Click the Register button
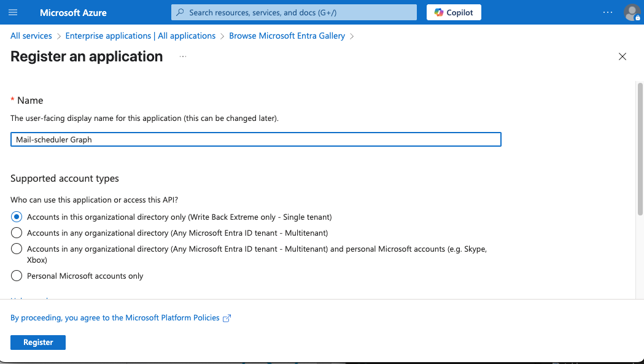 tap(38, 342)
